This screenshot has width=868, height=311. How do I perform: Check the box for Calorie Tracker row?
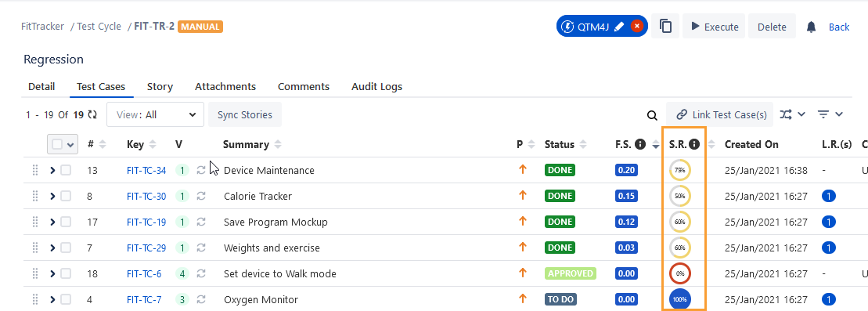tap(66, 196)
